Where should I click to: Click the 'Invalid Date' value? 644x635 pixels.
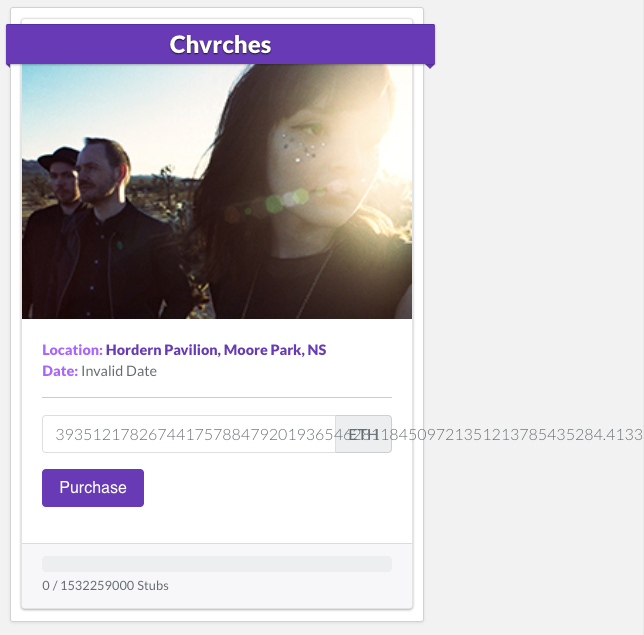coord(119,371)
